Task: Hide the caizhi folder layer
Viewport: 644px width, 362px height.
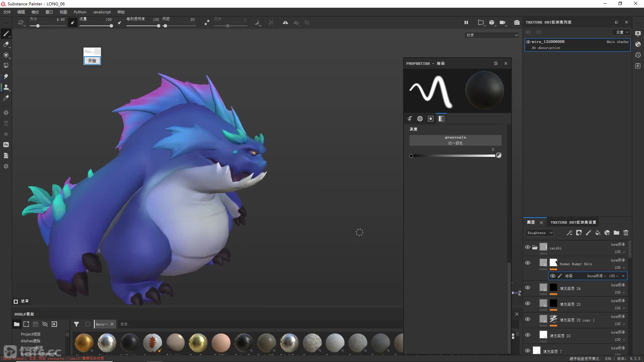Action: [528, 247]
